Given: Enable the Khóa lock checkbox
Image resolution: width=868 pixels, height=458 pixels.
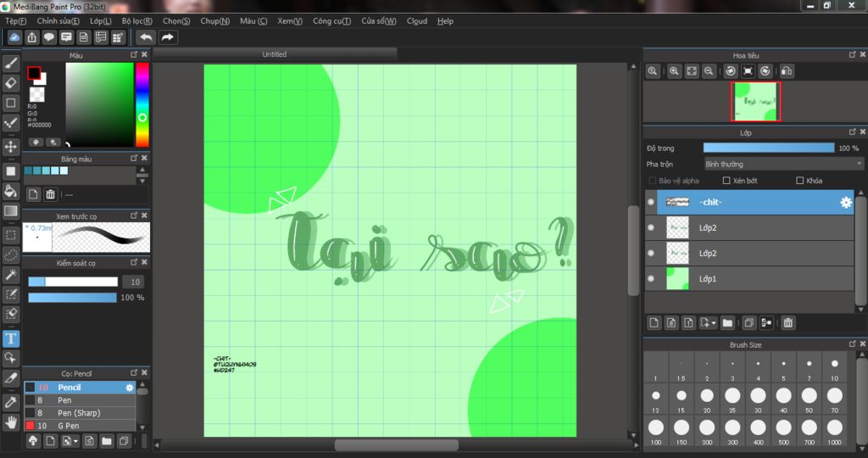Looking at the screenshot, I should click(x=799, y=181).
